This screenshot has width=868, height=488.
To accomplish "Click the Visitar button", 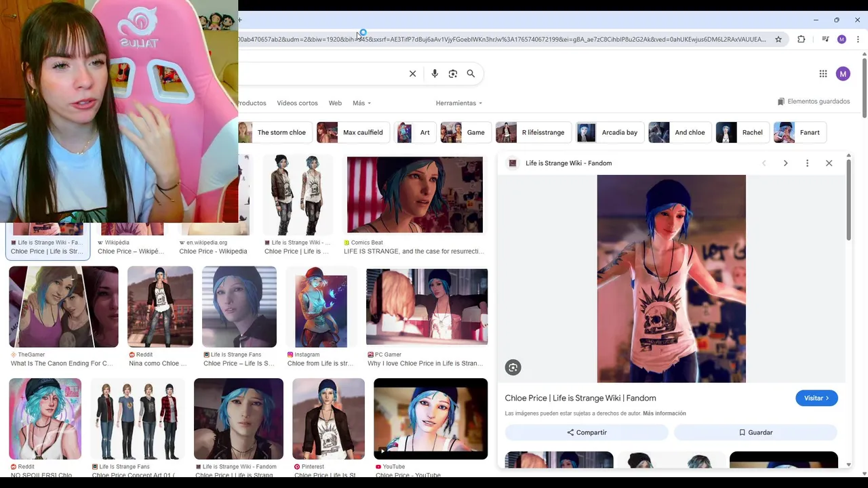I will [x=816, y=399].
